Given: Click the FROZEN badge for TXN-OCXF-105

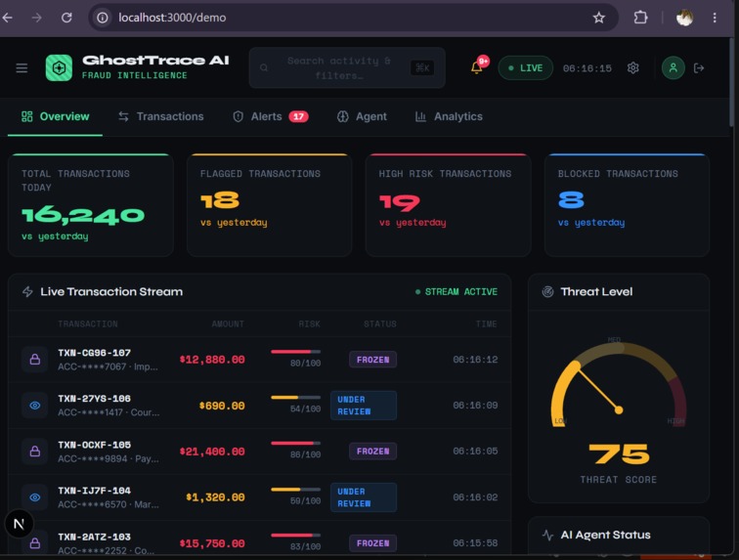Looking at the screenshot, I should [x=372, y=452].
